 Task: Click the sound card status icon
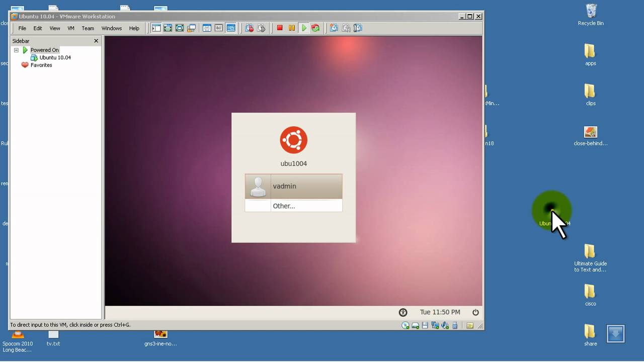pyautogui.click(x=445, y=325)
